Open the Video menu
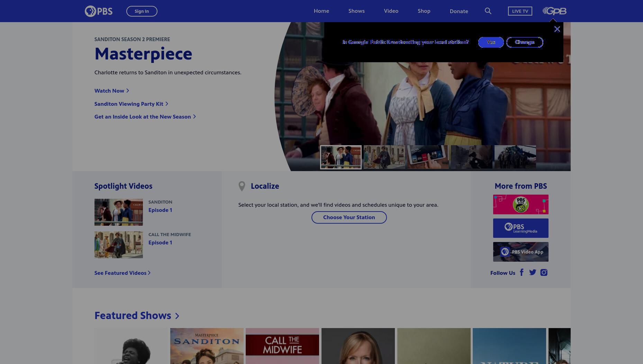The width and height of the screenshot is (643, 364). [391, 11]
